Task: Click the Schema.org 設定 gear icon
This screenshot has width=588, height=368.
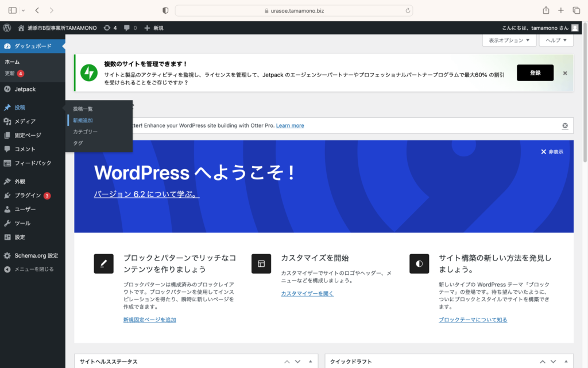Action: click(x=7, y=256)
